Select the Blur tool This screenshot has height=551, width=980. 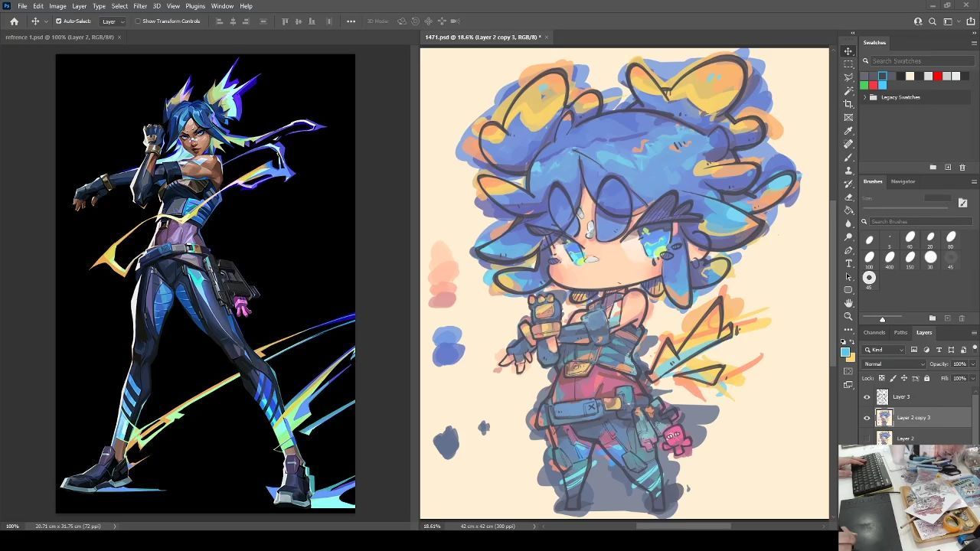click(848, 223)
